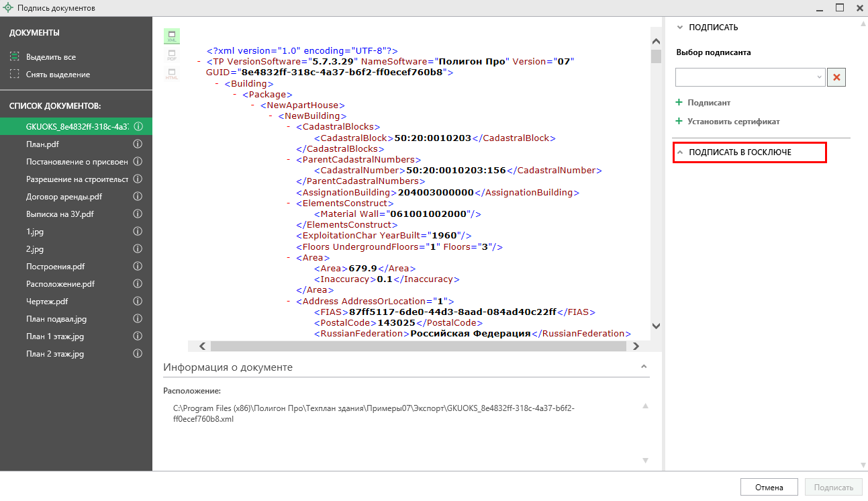868x501 pixels.
Task: Collapse Информация о документе panel
Action: coord(644,367)
